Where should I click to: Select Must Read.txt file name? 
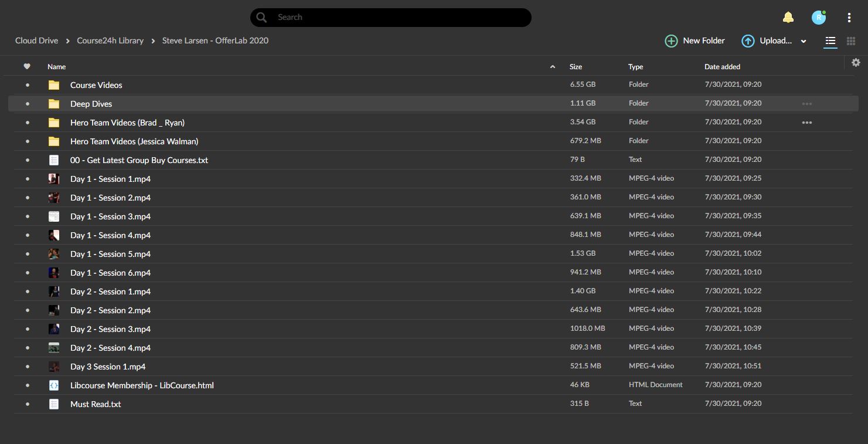96,404
